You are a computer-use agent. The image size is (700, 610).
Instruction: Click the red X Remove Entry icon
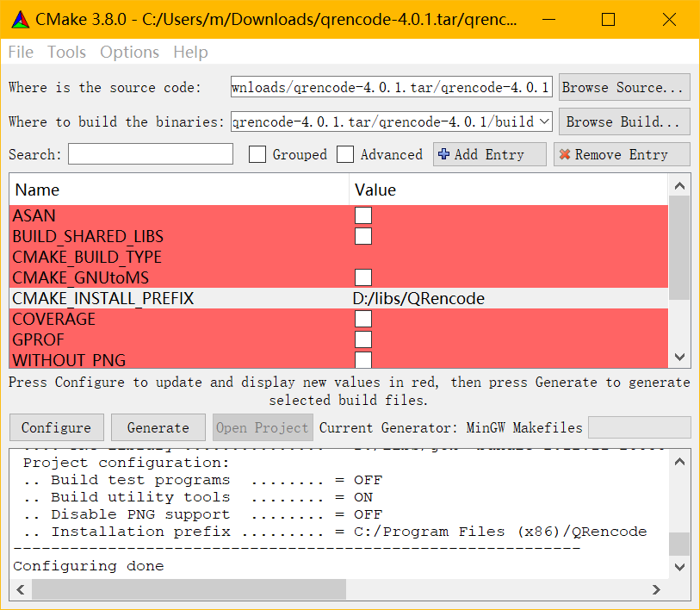coord(565,155)
